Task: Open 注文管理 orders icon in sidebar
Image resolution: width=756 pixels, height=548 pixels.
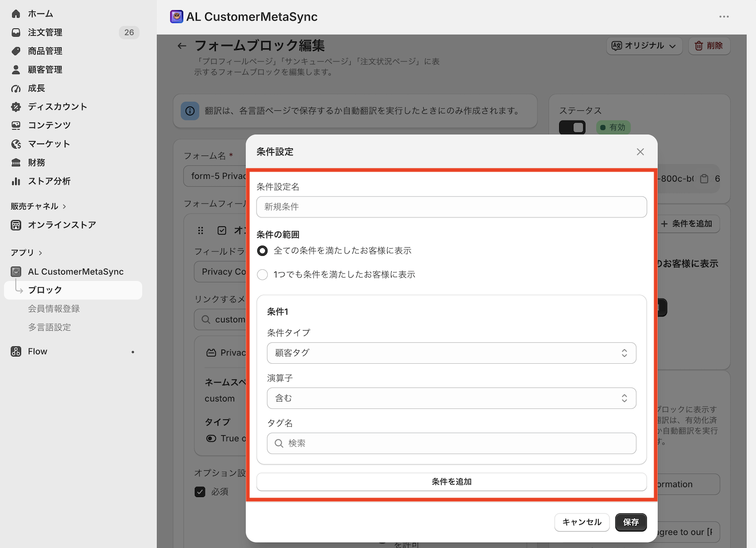Action: [16, 33]
